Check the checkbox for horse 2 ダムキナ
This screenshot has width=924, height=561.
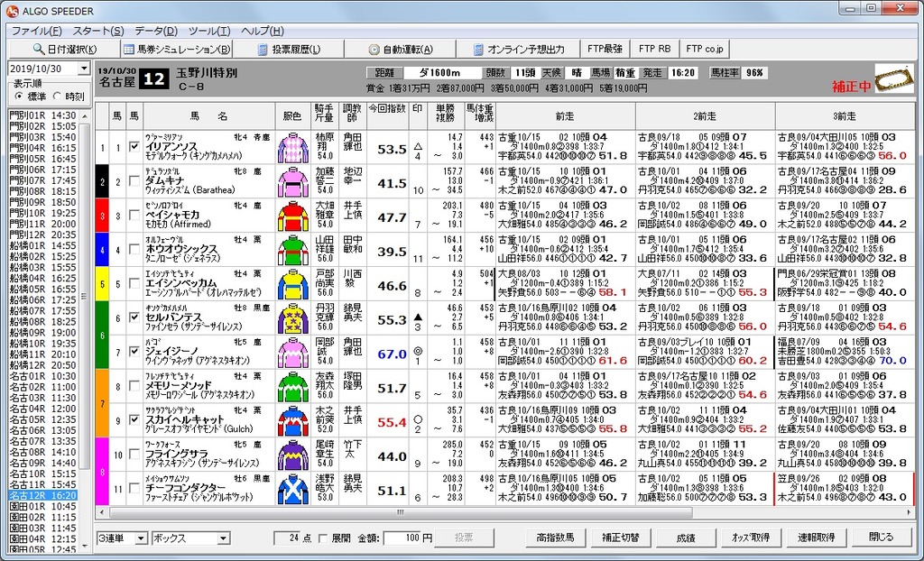[x=134, y=181]
